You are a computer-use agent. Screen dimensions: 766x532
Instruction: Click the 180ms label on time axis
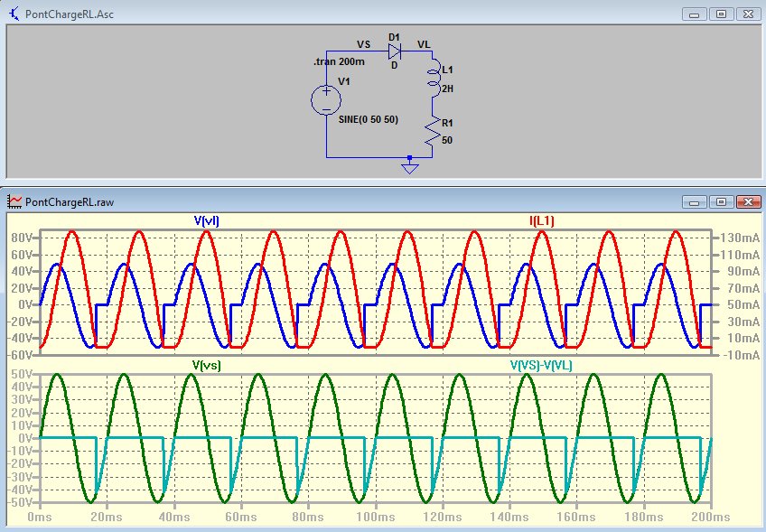click(x=644, y=518)
